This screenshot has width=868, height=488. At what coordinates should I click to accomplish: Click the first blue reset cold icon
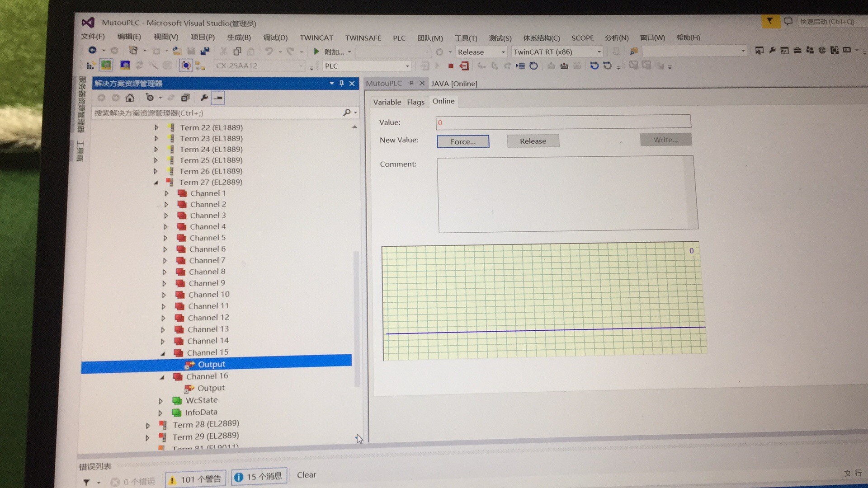[594, 66]
